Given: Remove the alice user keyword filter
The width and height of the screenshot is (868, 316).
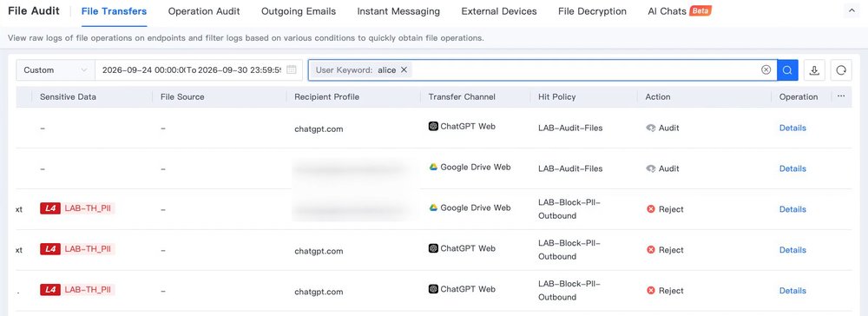Looking at the screenshot, I should click(404, 70).
